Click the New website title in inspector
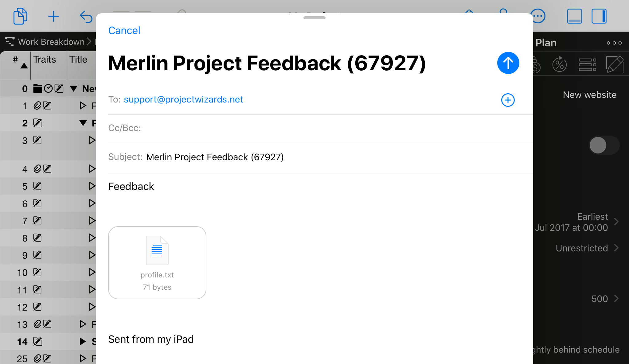629x364 pixels. pos(589,95)
